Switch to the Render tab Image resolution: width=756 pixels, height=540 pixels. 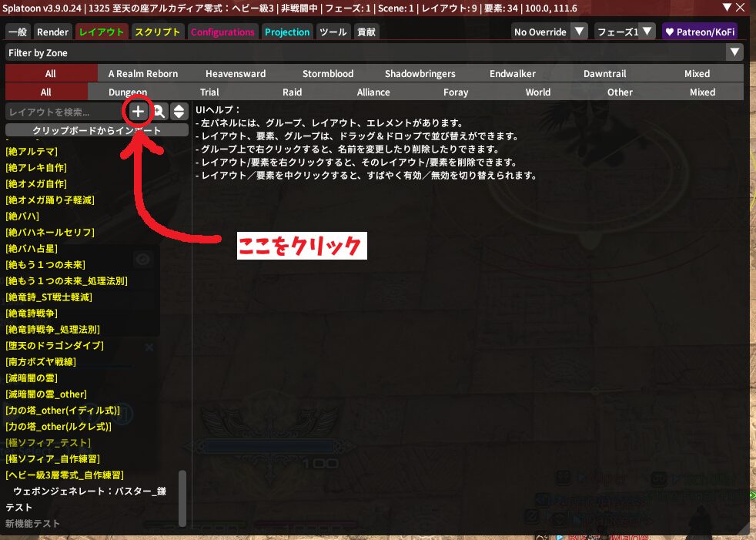click(52, 32)
